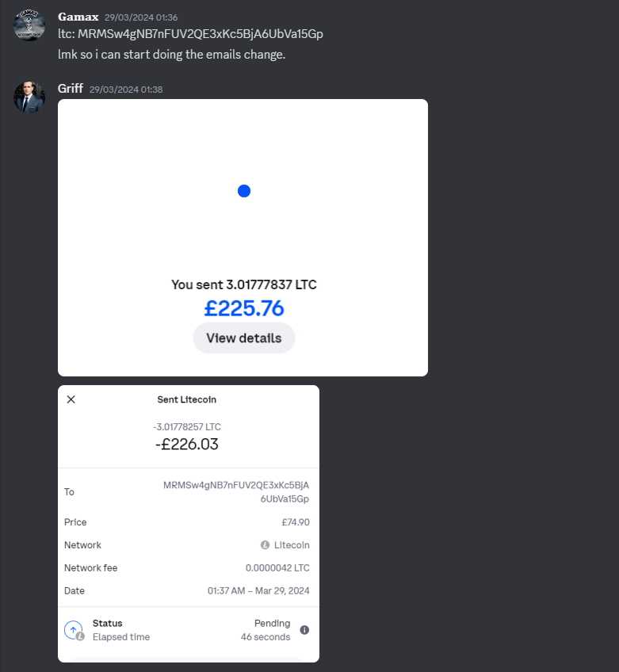Image resolution: width=619 pixels, height=672 pixels.
Task: Click the LTC address in Gamax's message
Action: [x=201, y=34]
